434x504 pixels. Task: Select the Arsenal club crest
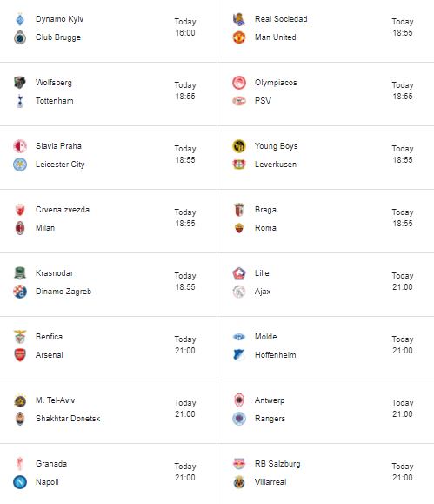[20, 355]
